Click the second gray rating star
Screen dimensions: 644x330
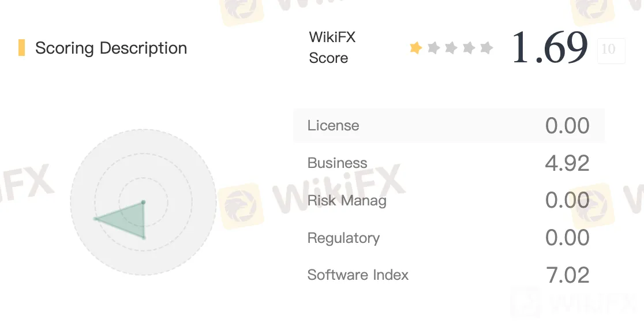click(x=434, y=48)
